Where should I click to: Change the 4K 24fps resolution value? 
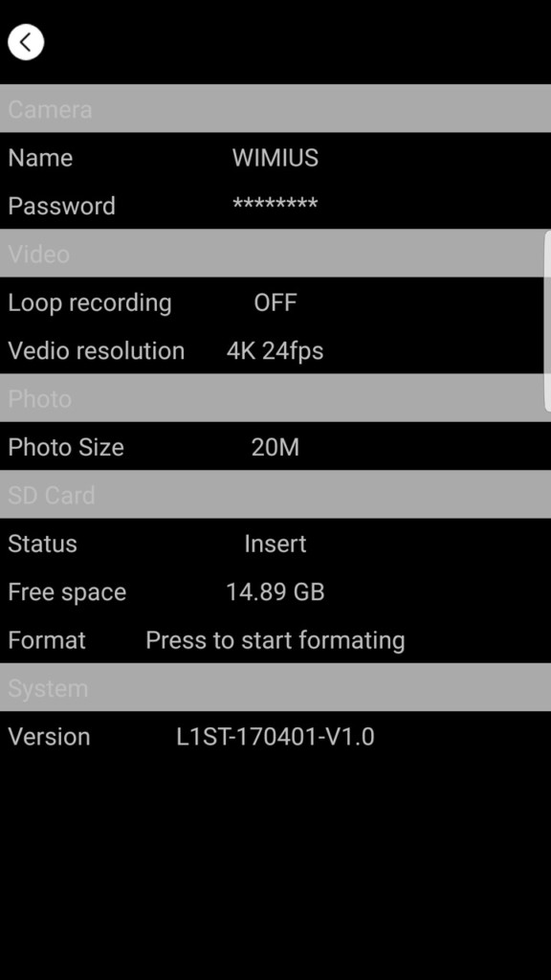tap(275, 350)
